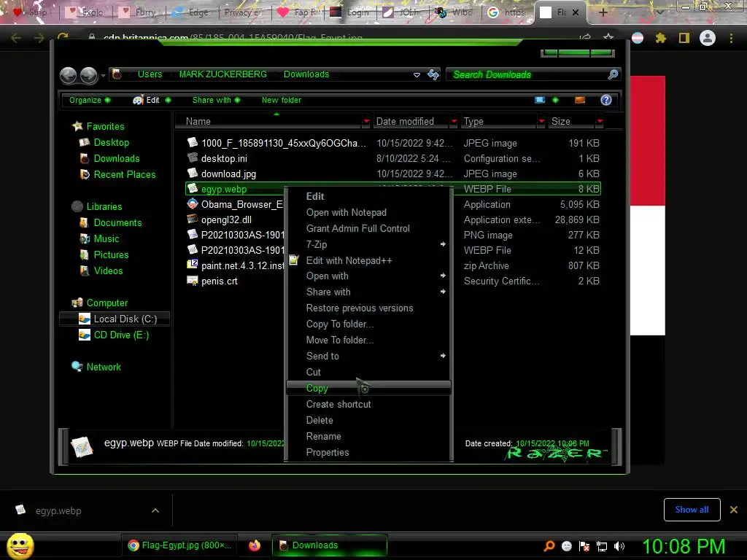Screen dimensions: 747x560
Task: Click MARK ZUCKERBERG breadcrumb segment
Action: pos(223,74)
